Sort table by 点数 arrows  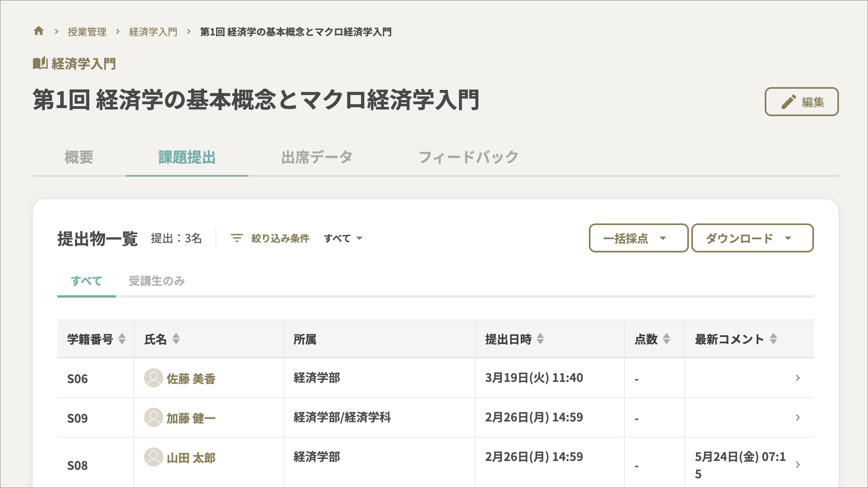666,339
